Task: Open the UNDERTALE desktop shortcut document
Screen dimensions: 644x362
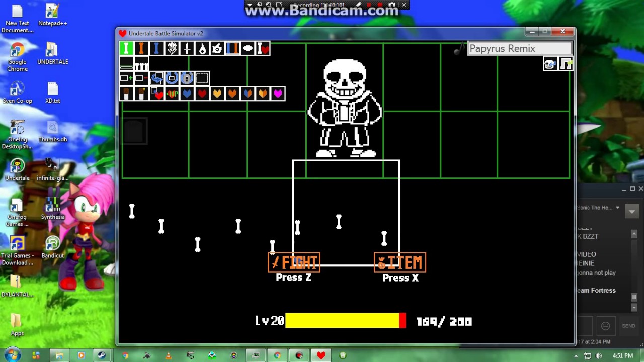Action: [x=52, y=53]
